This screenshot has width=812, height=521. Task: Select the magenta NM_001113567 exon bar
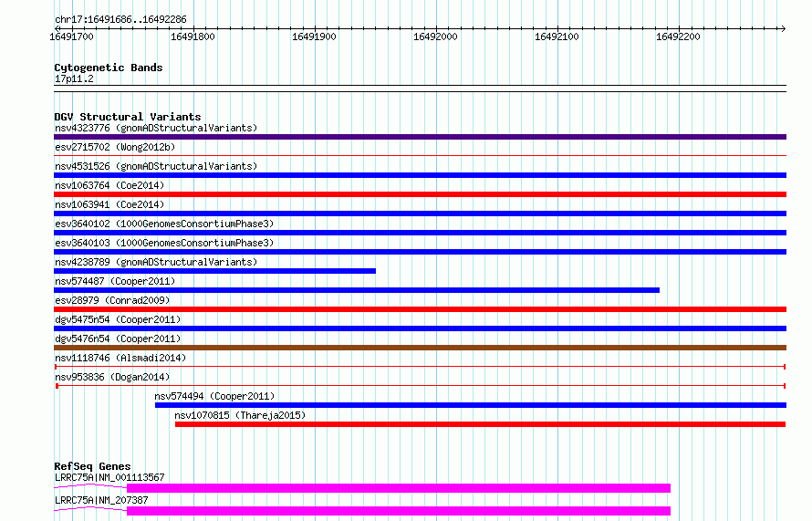tap(399, 488)
